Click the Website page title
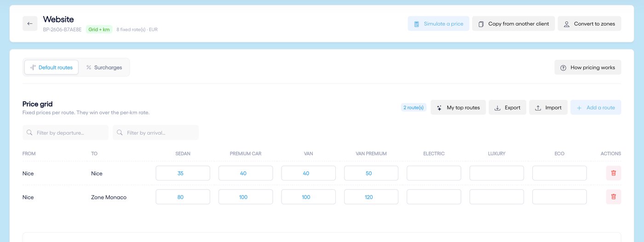The image size is (644, 242). pyautogui.click(x=58, y=19)
